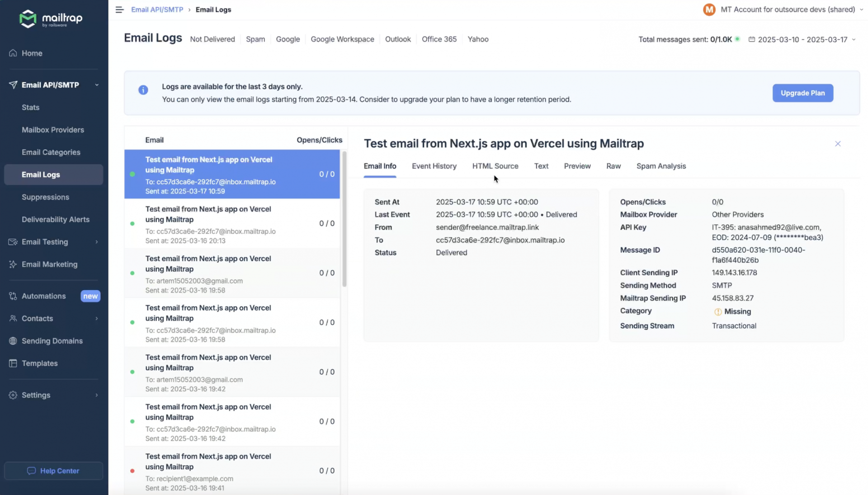The height and width of the screenshot is (495, 868).
Task: Open the hamburger navigation menu
Action: [x=119, y=9]
